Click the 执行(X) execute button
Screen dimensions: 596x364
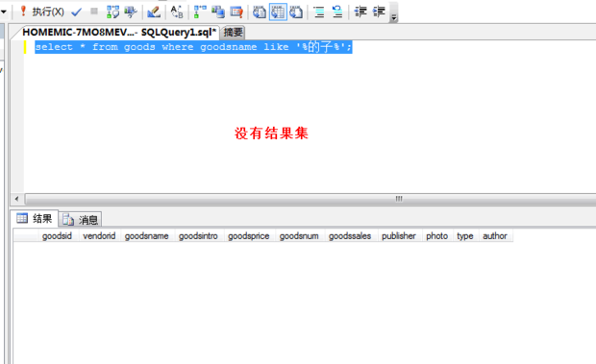pos(41,12)
